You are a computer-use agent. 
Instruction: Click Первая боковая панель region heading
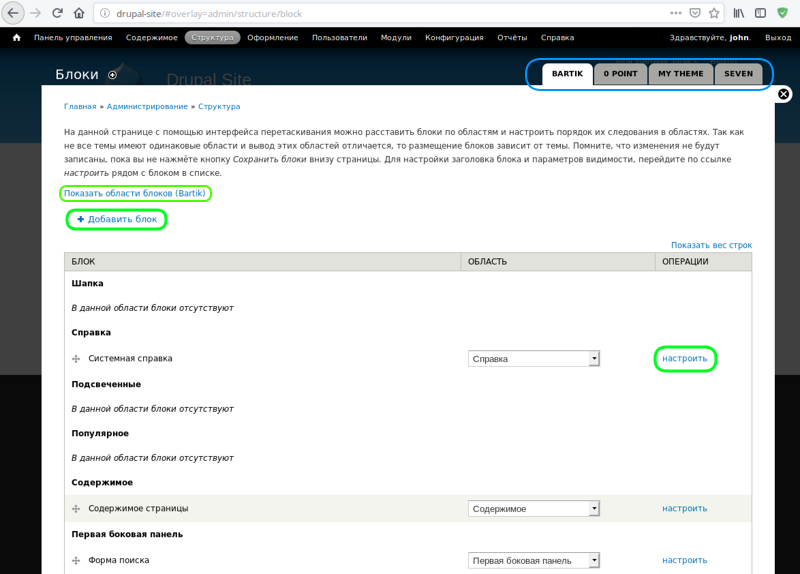[x=127, y=534]
